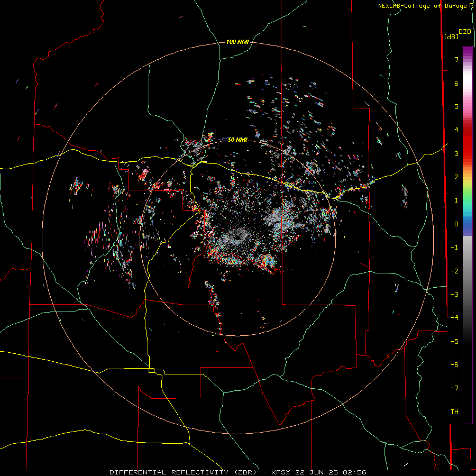Click the 7 value on the color scale
This screenshot has height=476, width=476.
(456, 59)
